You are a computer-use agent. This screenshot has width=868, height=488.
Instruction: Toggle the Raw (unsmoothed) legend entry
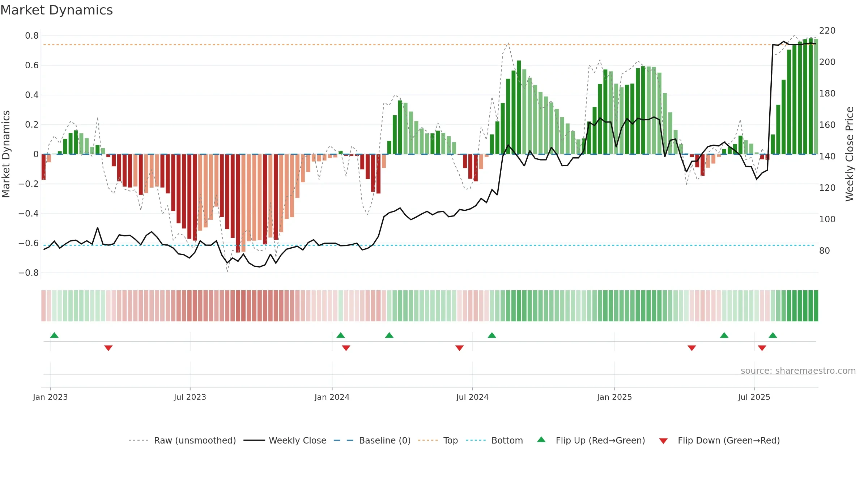182,440
